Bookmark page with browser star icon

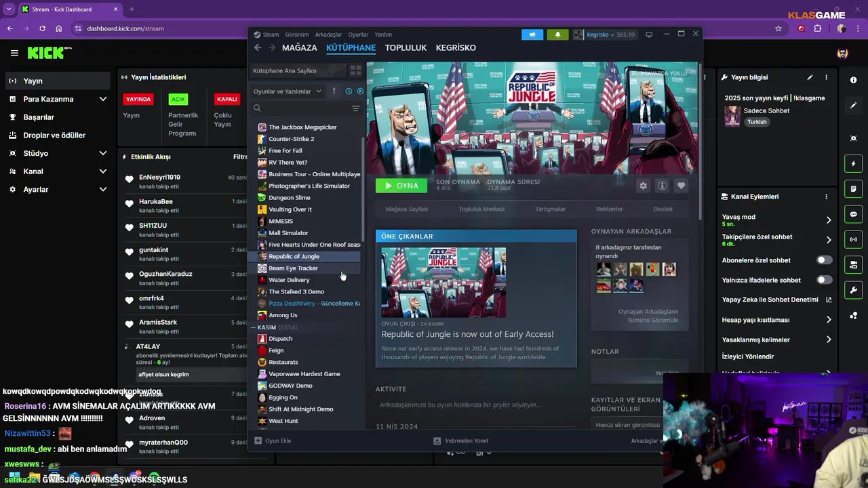(778, 28)
